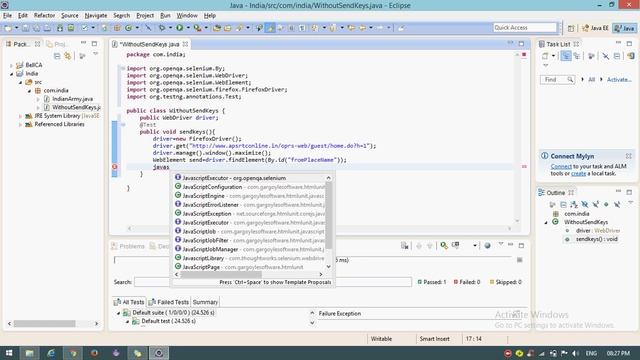This screenshot has height=360, width=640.
Task: Click Collapse All in Package Explorer
Action: pos(57,56)
